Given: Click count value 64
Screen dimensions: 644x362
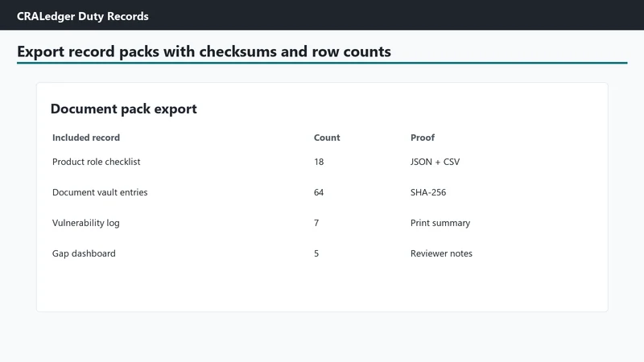Looking at the screenshot, I should point(319,192).
